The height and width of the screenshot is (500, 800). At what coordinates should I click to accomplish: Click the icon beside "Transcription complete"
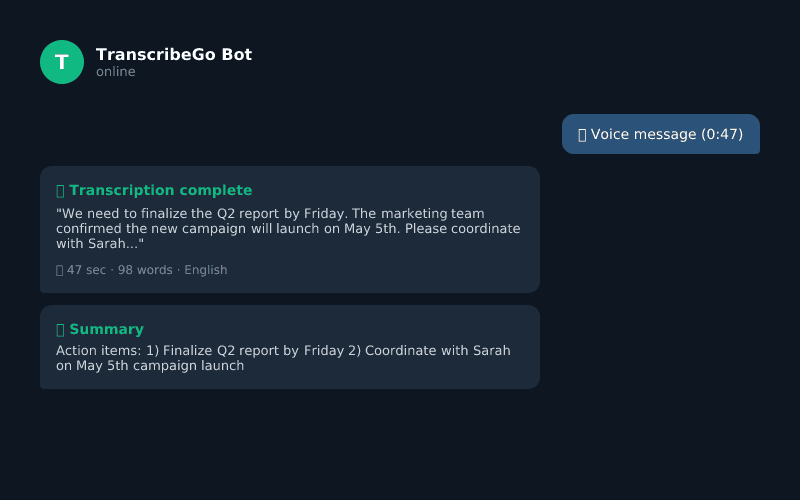60,190
